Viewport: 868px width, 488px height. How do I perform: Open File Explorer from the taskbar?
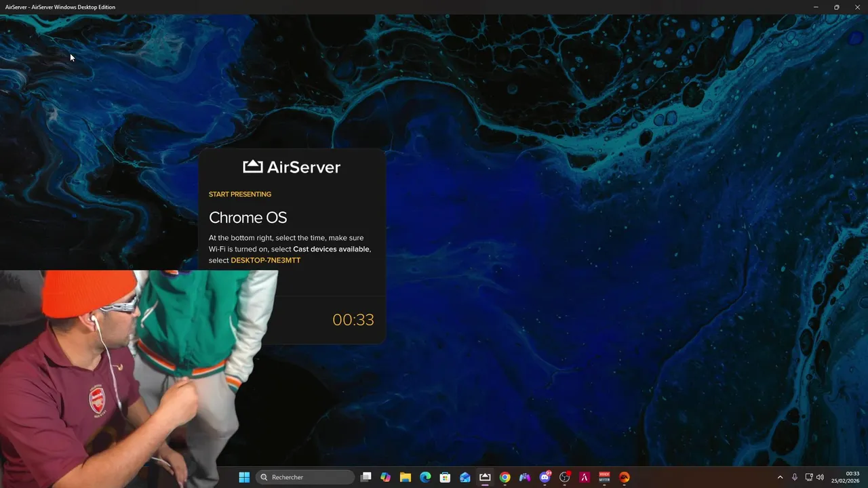point(406,477)
